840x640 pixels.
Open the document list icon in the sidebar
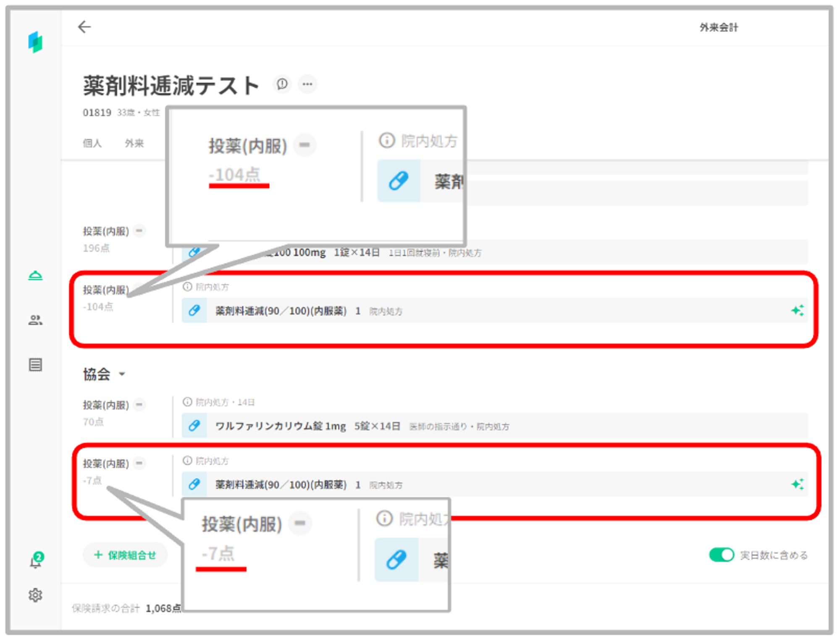[35, 365]
